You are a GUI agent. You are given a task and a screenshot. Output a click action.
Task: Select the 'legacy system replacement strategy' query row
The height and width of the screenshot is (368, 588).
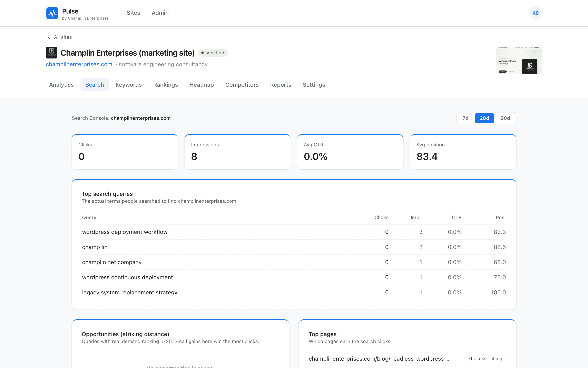294,292
